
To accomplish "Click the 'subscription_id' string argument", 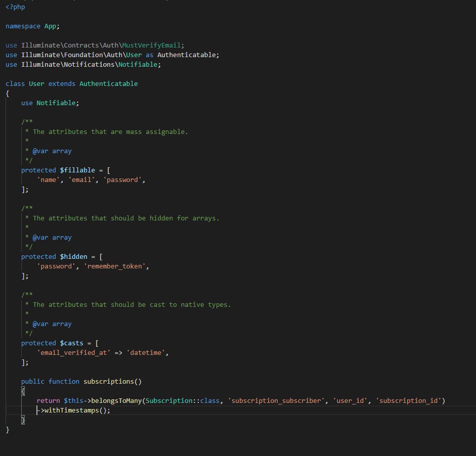I will (408, 401).
